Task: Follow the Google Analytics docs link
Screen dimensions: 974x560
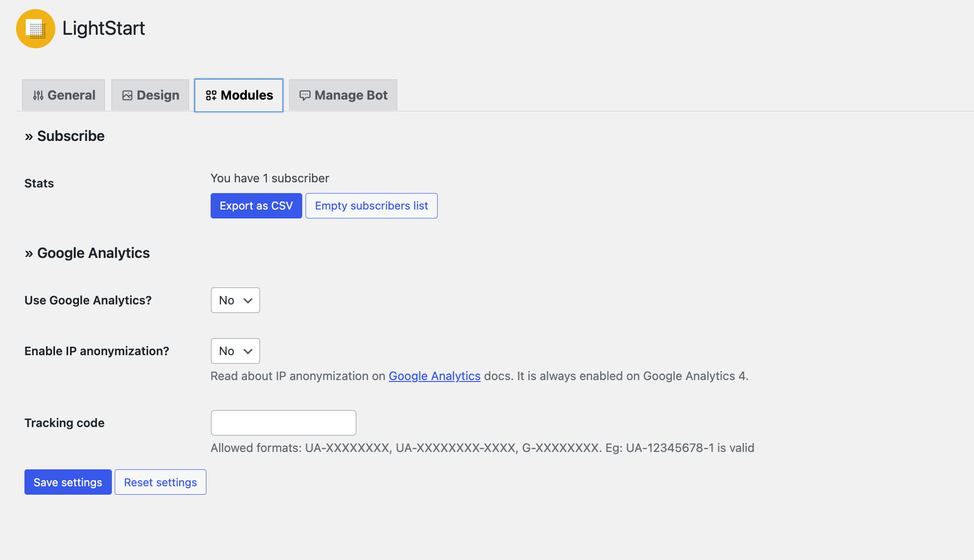Action: [434, 376]
